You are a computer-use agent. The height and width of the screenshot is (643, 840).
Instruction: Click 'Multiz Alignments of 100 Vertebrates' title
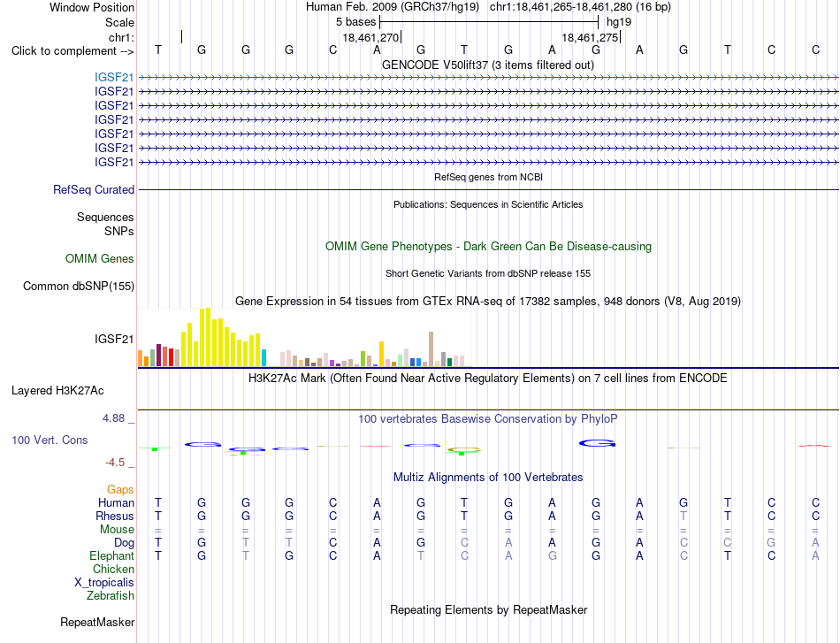[x=488, y=478]
